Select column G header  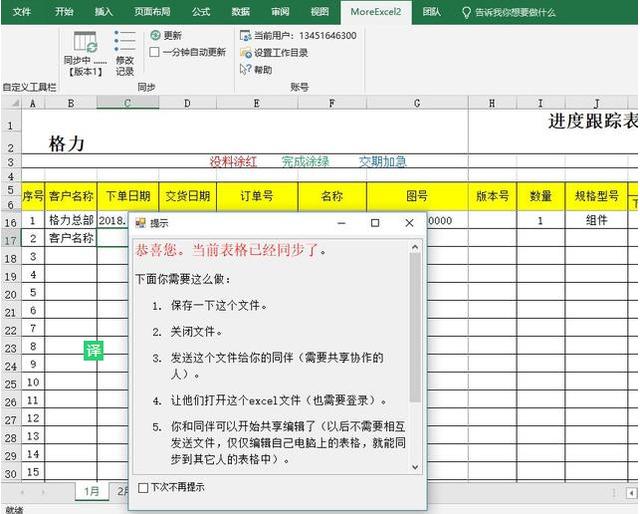coord(417,103)
